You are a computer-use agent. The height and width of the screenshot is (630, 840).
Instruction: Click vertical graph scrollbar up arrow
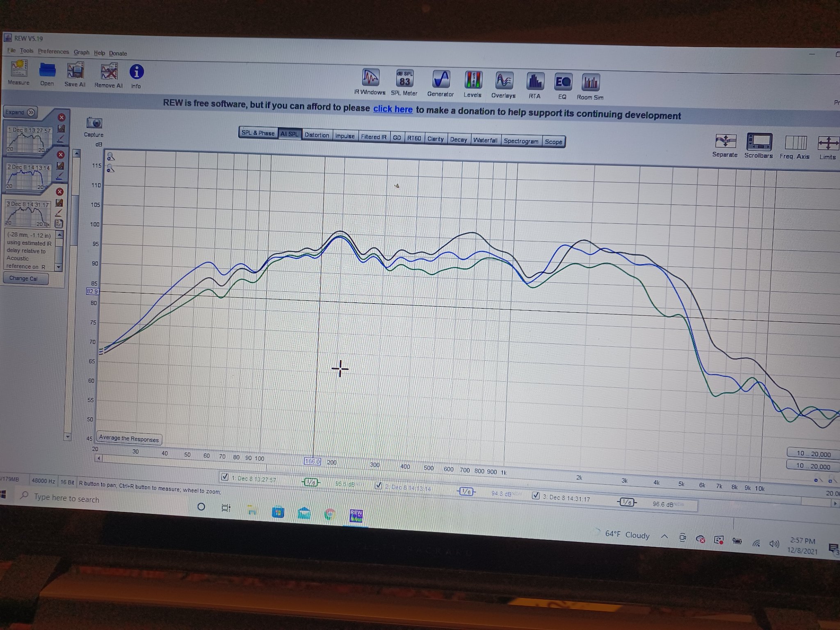[x=76, y=154]
